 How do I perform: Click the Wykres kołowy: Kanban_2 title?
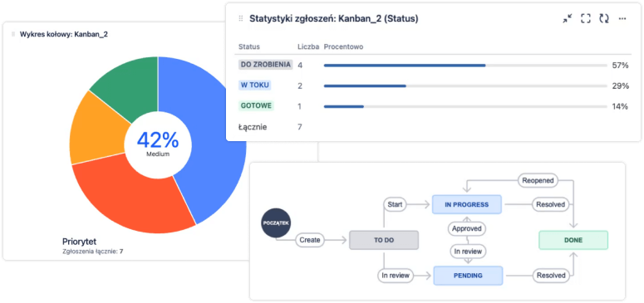pyautogui.click(x=64, y=35)
